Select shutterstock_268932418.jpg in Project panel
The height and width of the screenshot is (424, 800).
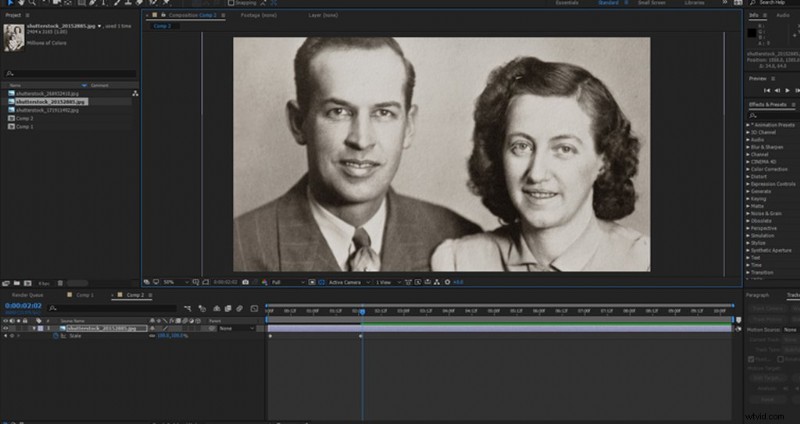pos(47,93)
